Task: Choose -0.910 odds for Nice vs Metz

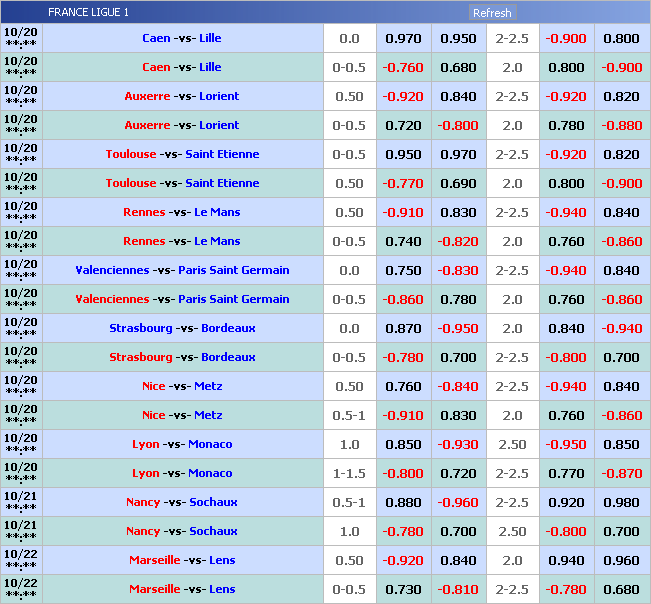Action: pyautogui.click(x=403, y=416)
